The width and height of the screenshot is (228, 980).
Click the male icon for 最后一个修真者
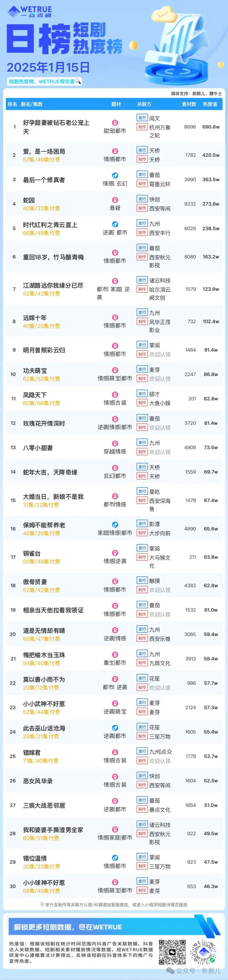[x=115, y=175]
